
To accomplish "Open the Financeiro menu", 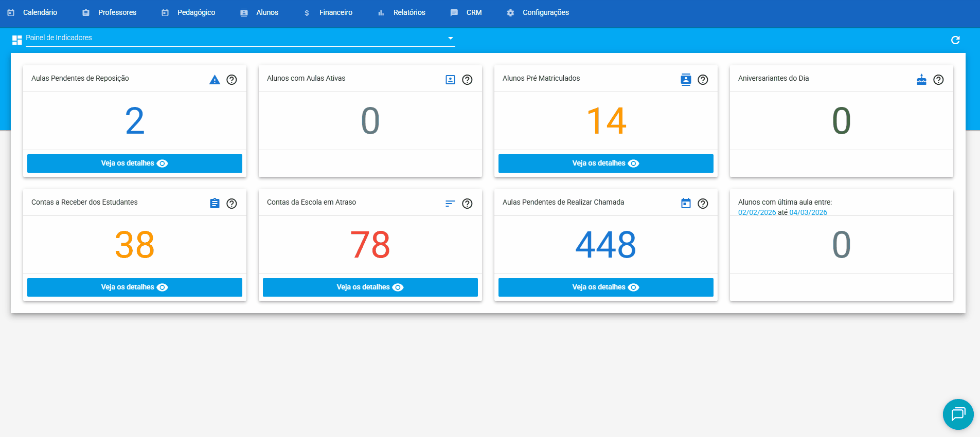I will click(329, 12).
